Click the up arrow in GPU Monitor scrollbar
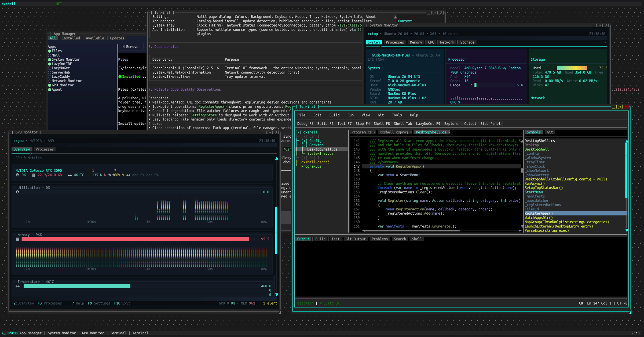This screenshot has width=644, height=337. click(x=277, y=158)
